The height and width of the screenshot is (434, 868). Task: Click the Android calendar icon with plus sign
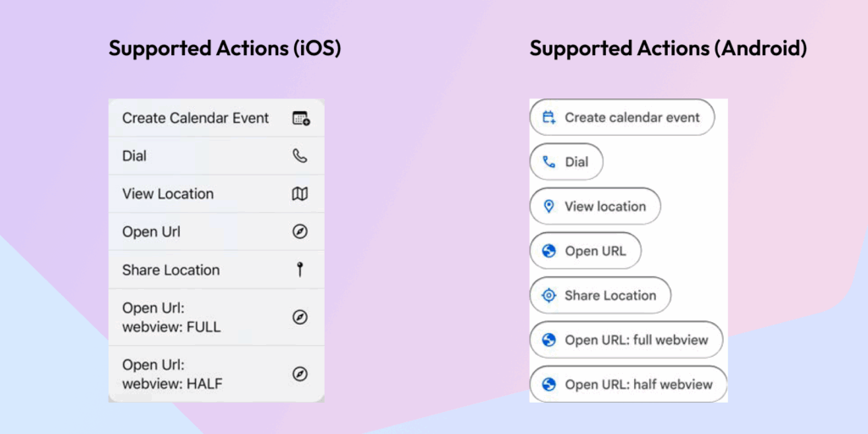tap(548, 118)
